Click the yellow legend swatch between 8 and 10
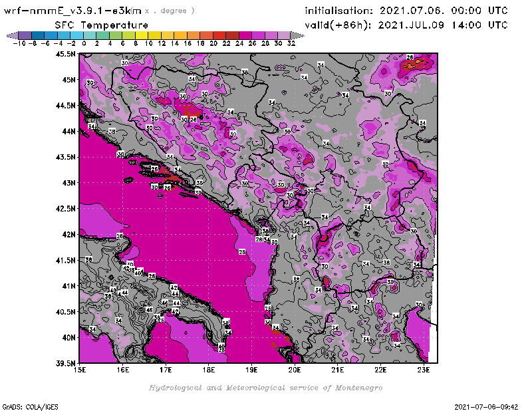Viewport: 532px width, 411px height. coord(142,35)
